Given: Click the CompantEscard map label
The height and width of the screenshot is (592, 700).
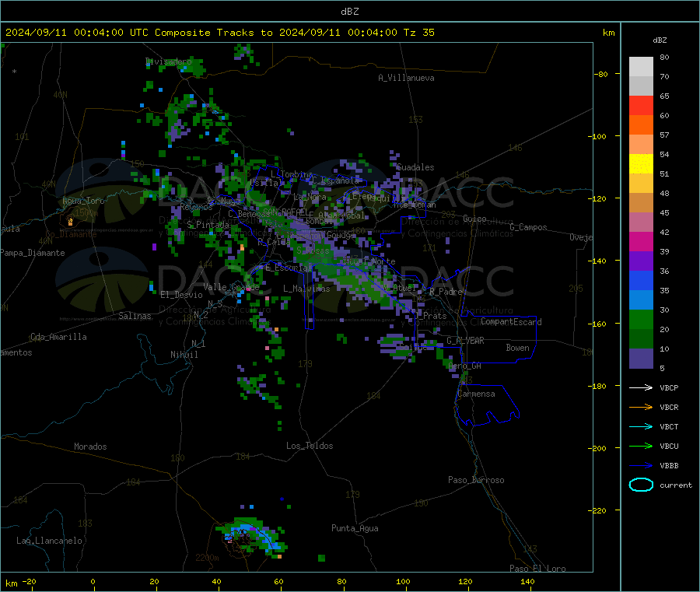Looking at the screenshot, I should tap(511, 321).
